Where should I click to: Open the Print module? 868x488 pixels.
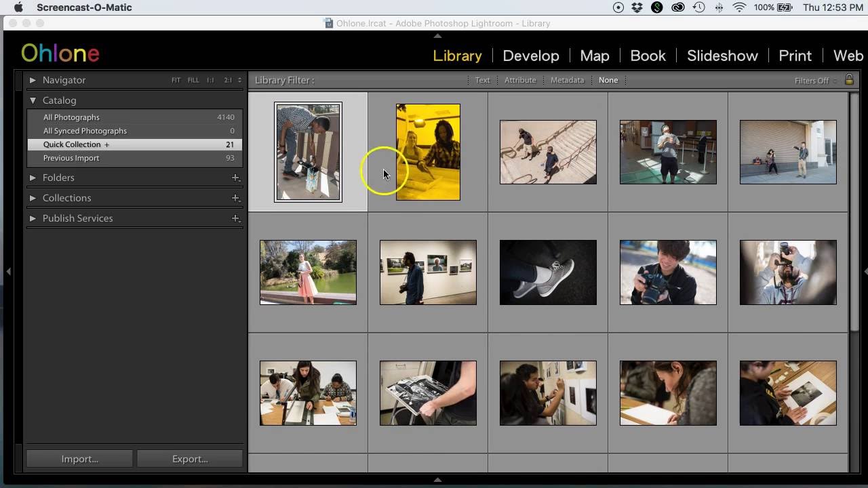pyautogui.click(x=795, y=56)
